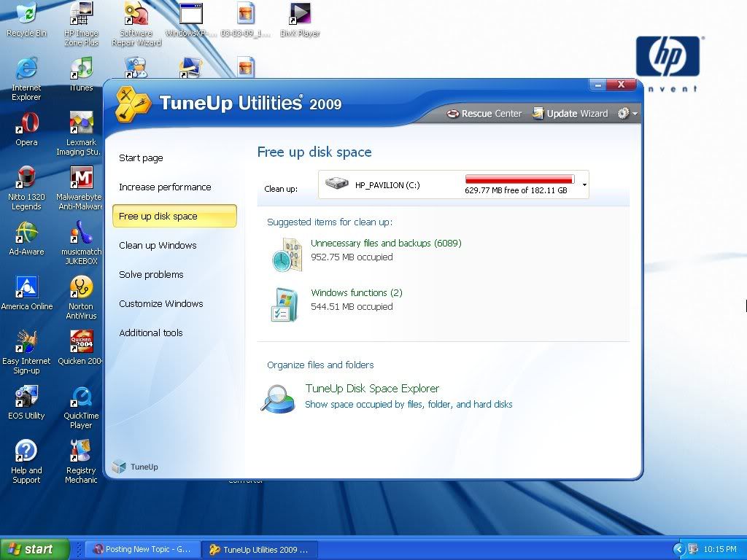This screenshot has height=560, width=747.
Task: Click the system tray icon beside clock
Action: pos(693,550)
